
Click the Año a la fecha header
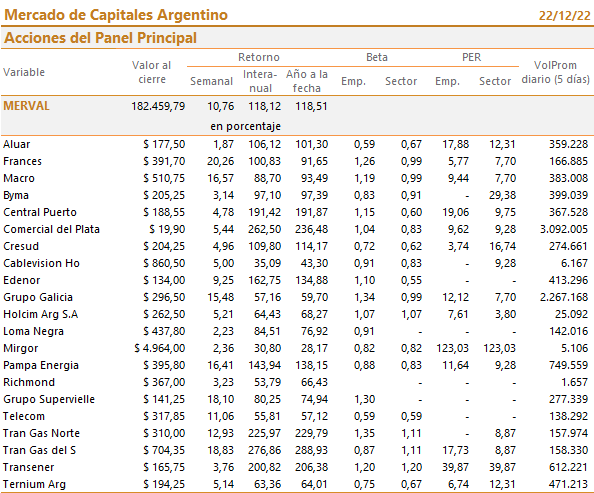(307, 81)
